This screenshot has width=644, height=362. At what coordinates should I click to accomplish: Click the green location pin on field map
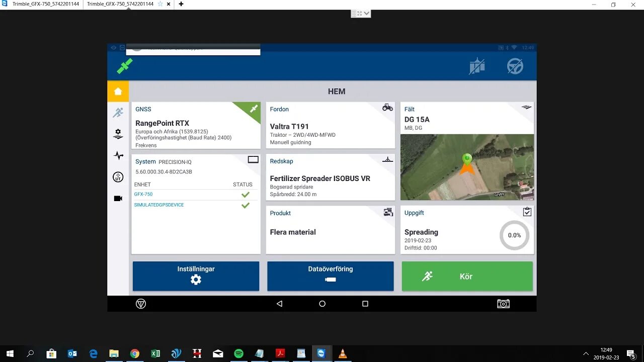click(467, 160)
